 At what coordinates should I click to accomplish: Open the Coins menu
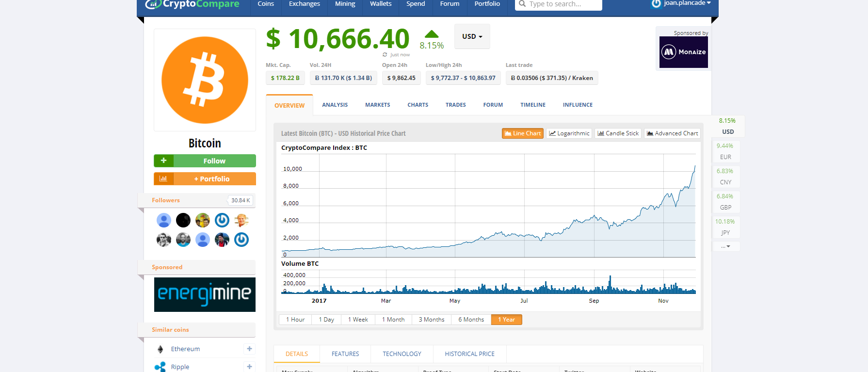point(266,4)
